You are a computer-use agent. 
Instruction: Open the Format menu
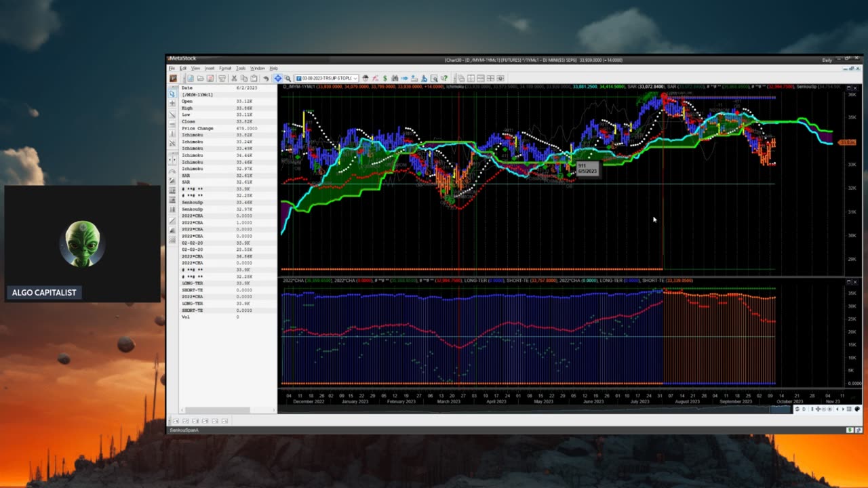[x=225, y=68]
